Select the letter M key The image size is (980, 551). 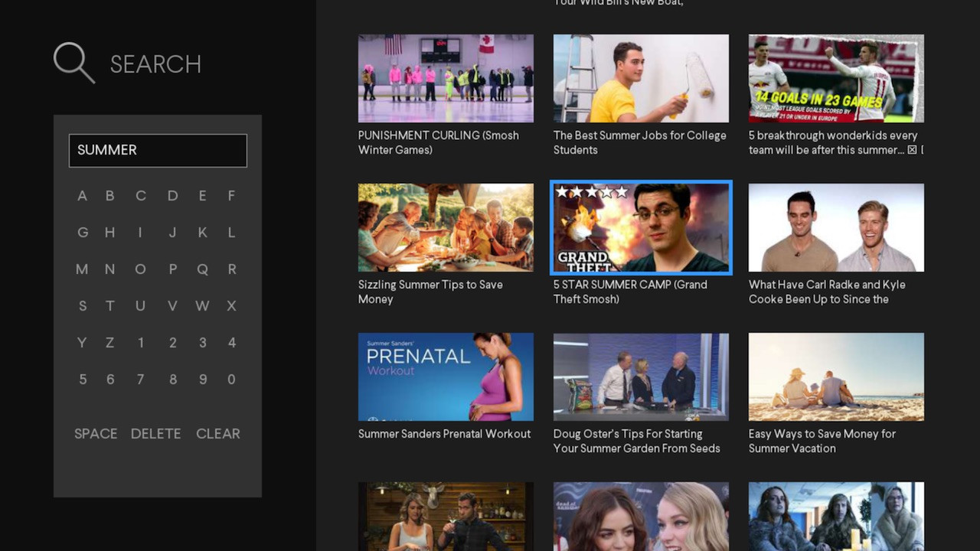82,269
